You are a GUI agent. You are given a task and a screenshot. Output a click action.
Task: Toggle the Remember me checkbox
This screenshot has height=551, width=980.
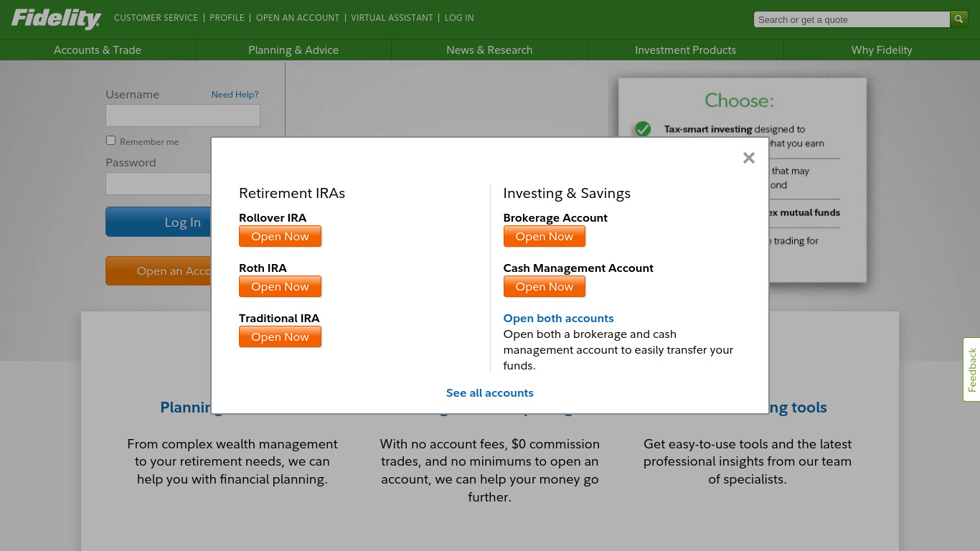[110, 141]
